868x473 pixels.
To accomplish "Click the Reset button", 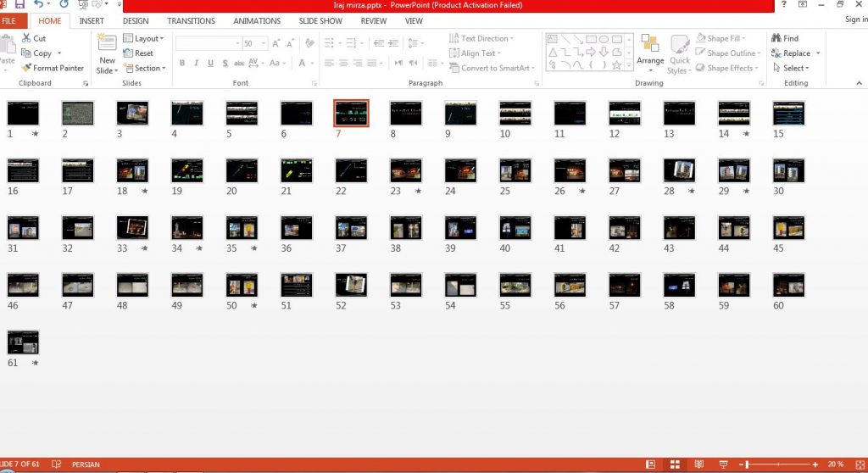I will tap(138, 53).
